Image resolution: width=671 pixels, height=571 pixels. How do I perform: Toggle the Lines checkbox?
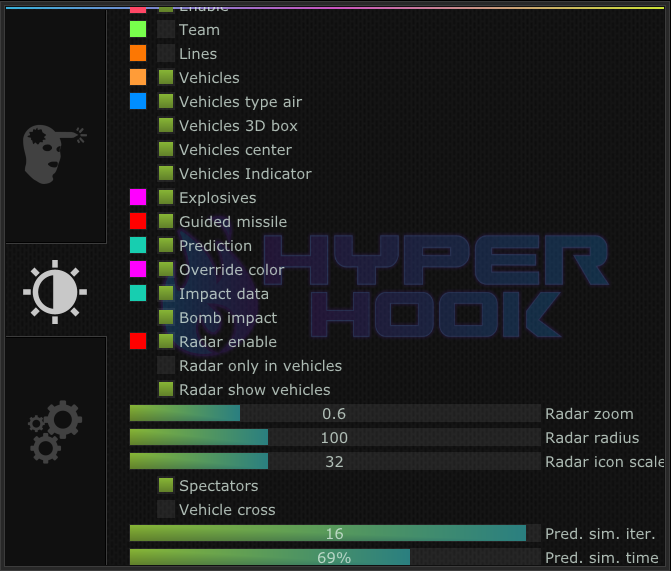(166, 54)
